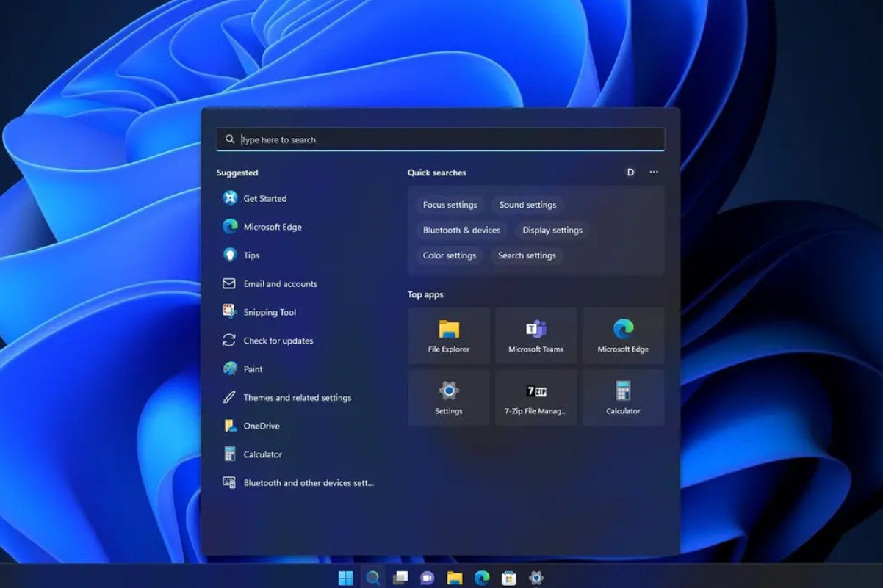Launch Paint from Suggested list
This screenshot has height=588, width=883.
253,369
